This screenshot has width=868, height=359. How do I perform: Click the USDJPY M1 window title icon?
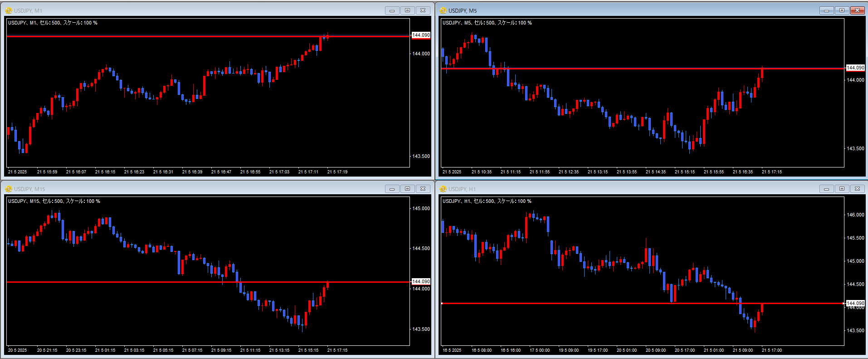9,10
